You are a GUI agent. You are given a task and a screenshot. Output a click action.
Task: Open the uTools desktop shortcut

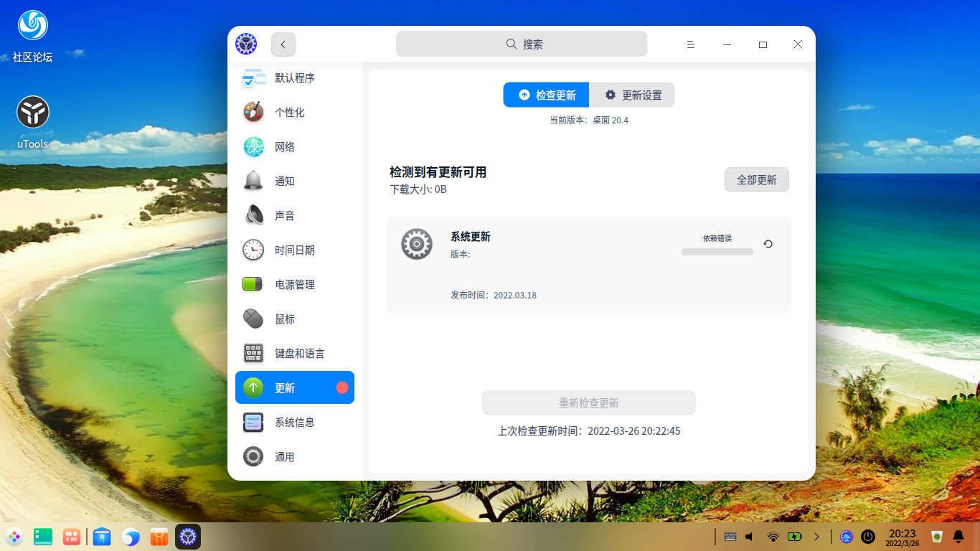tap(33, 122)
